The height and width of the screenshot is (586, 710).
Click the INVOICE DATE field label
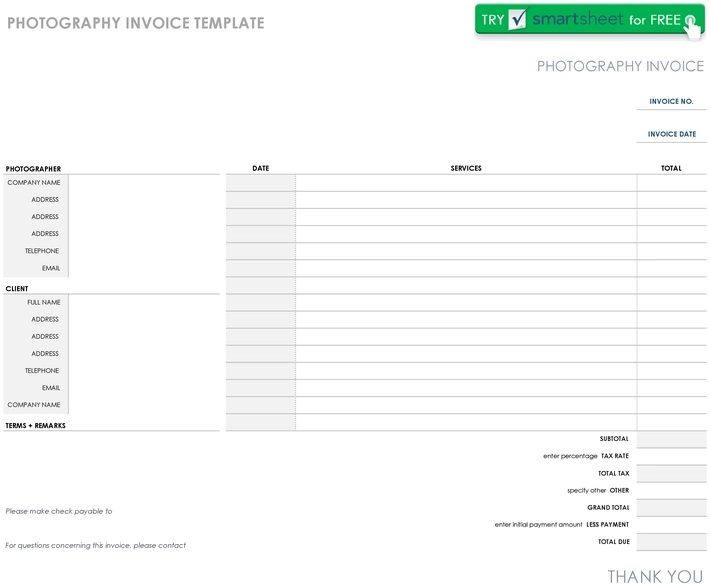coord(672,134)
